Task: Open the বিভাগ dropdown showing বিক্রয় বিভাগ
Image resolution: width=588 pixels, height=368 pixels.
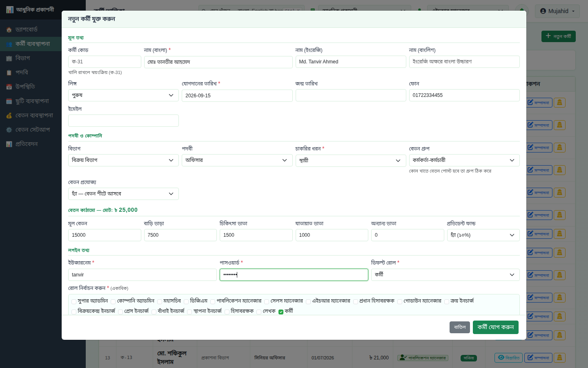Action: [x=123, y=160]
